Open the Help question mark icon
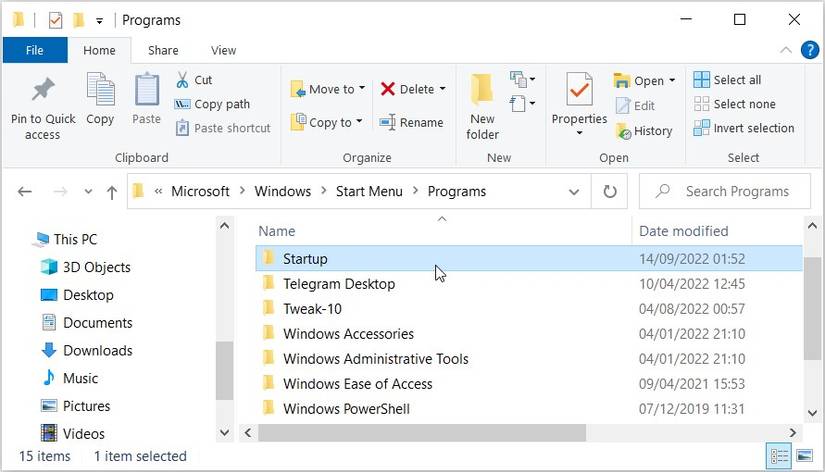Image resolution: width=825 pixels, height=472 pixels. click(x=809, y=50)
